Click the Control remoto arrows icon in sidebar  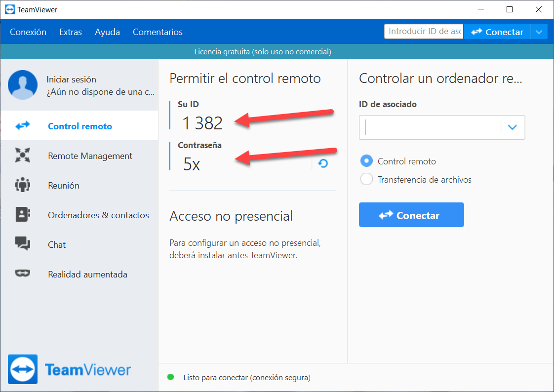point(23,126)
